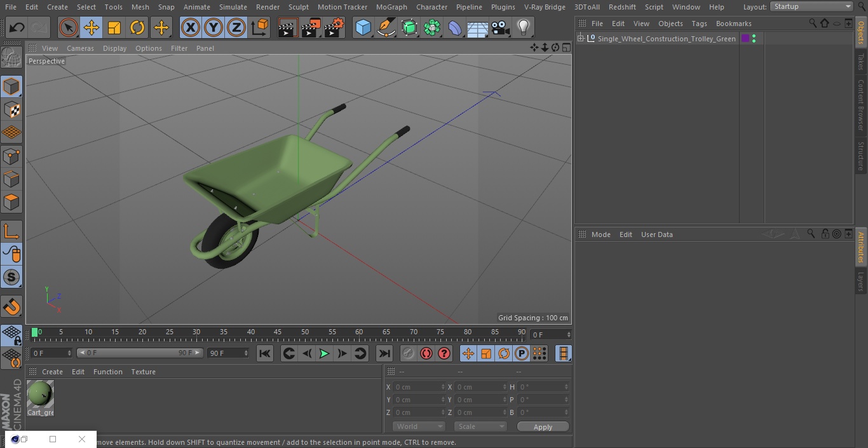This screenshot has width=868, height=448.
Task: Click frame 45 on the timeline ruler
Action: click(x=278, y=332)
